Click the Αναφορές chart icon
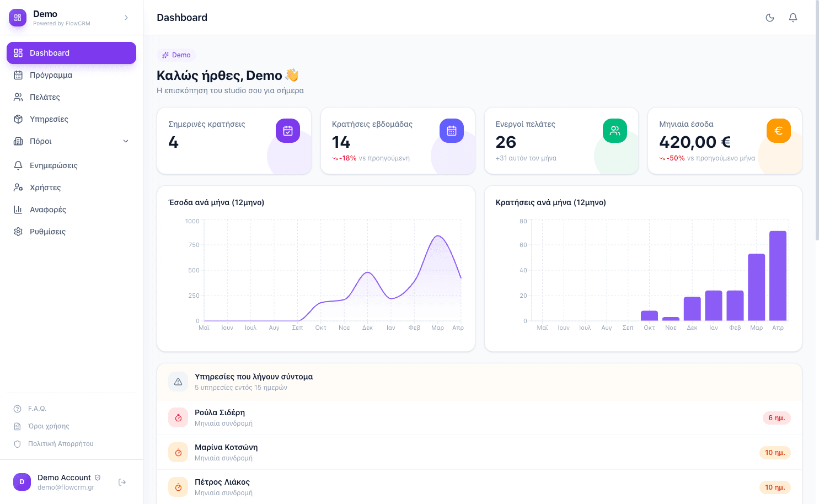This screenshot has width=819, height=504. 18,210
